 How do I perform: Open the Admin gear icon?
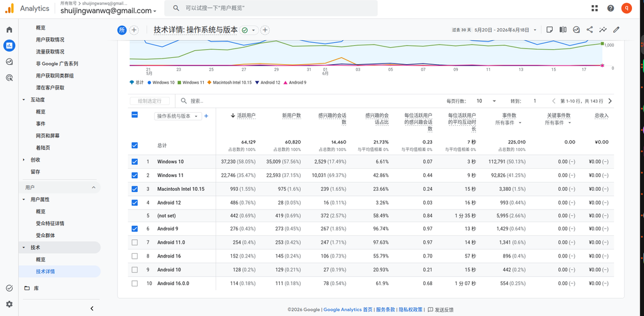9,304
